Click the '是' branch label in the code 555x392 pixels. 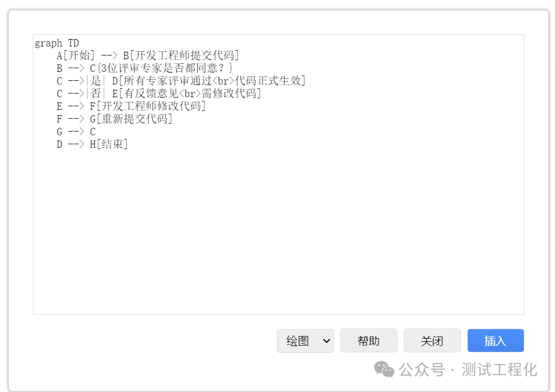(x=96, y=81)
